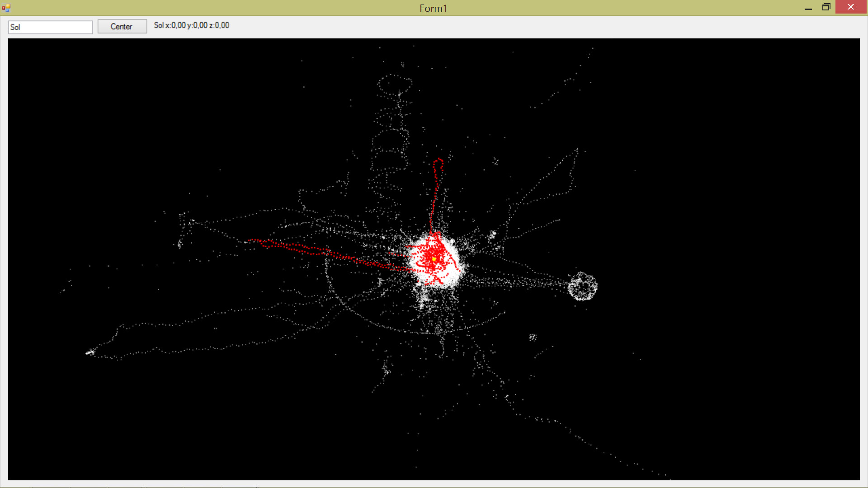This screenshot has width=868, height=488.
Task: Click the yellow Sol marker at map center
Action: [434, 259]
